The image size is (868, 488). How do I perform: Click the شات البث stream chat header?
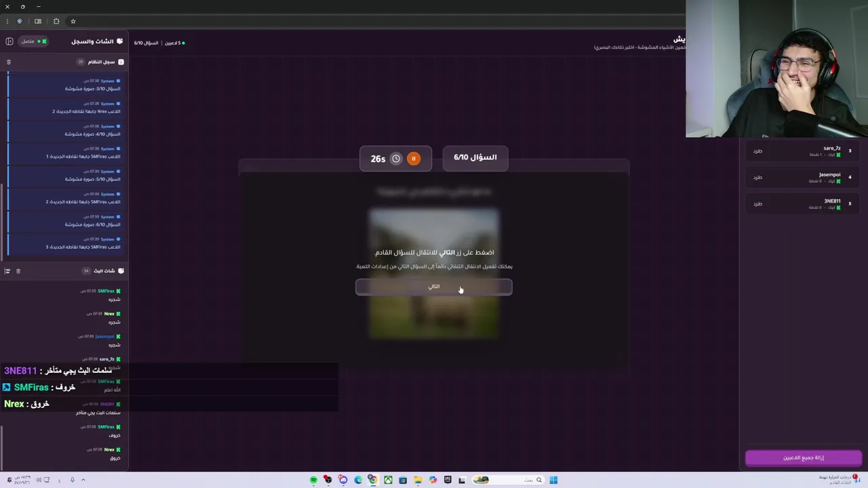click(x=104, y=270)
